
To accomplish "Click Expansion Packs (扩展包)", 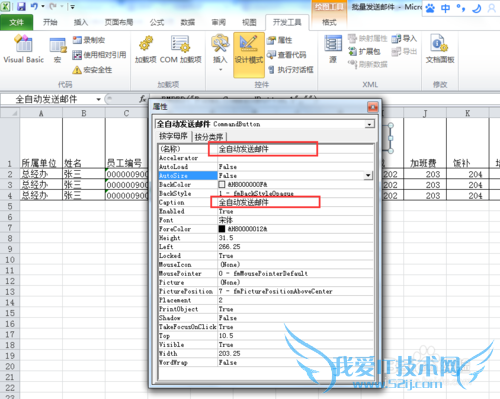I will coord(364,51).
